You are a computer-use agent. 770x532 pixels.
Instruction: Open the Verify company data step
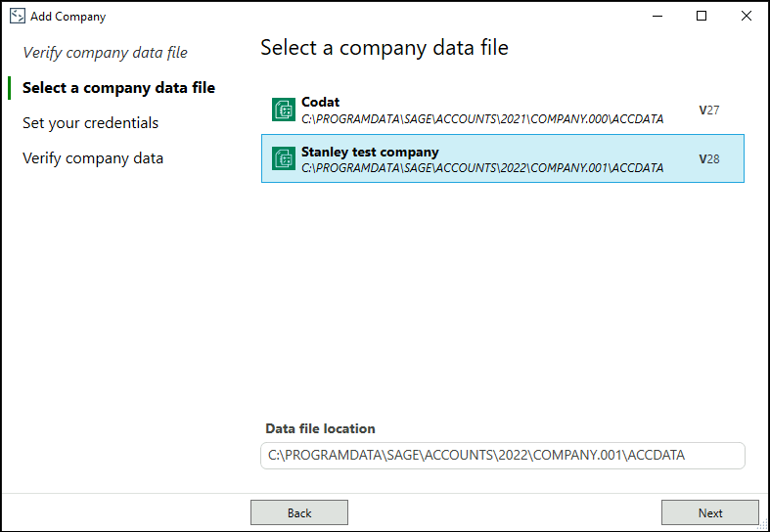click(93, 158)
